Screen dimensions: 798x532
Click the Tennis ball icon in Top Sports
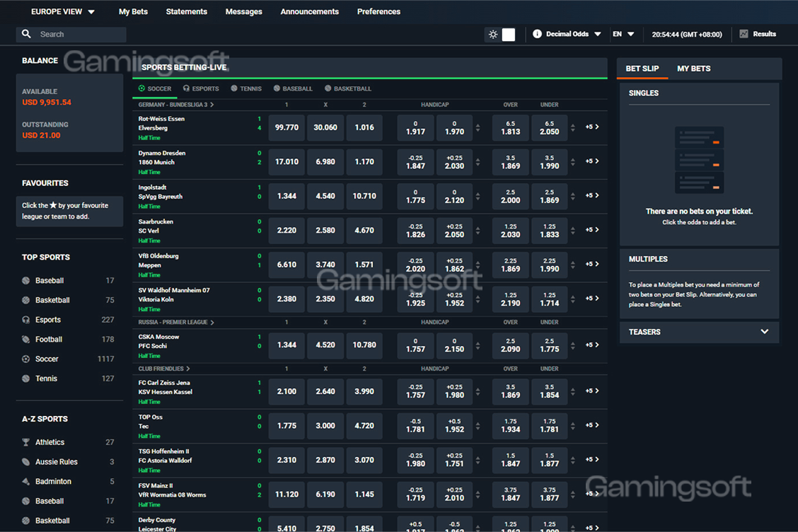point(26,379)
